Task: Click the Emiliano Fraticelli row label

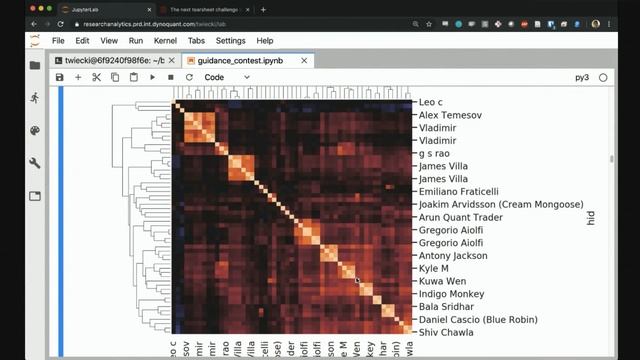Action: (x=459, y=191)
